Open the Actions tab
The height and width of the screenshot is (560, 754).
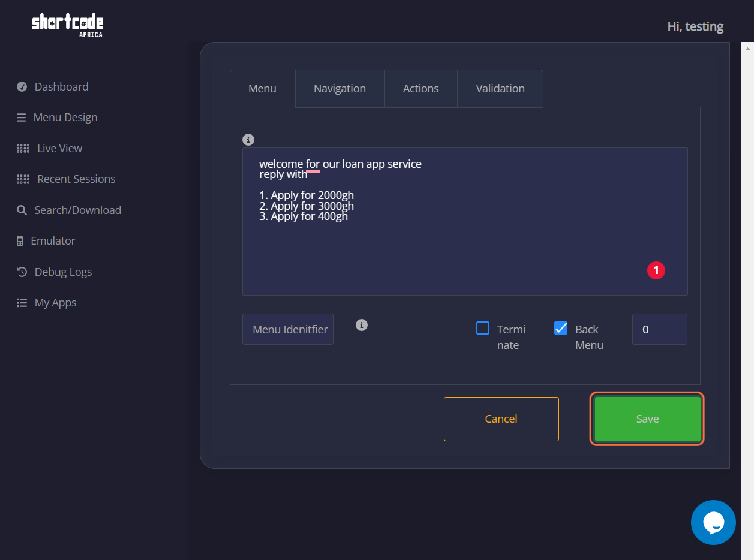coord(420,88)
